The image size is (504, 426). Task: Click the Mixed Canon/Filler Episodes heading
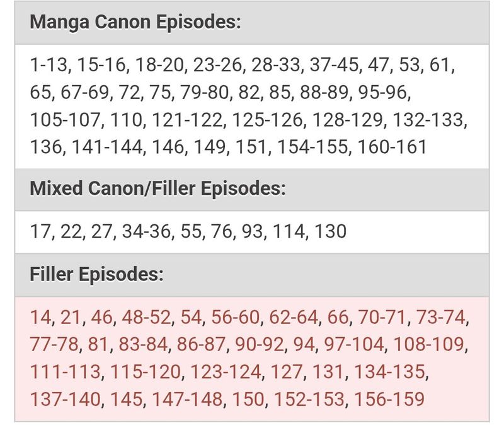pyautogui.click(x=157, y=190)
